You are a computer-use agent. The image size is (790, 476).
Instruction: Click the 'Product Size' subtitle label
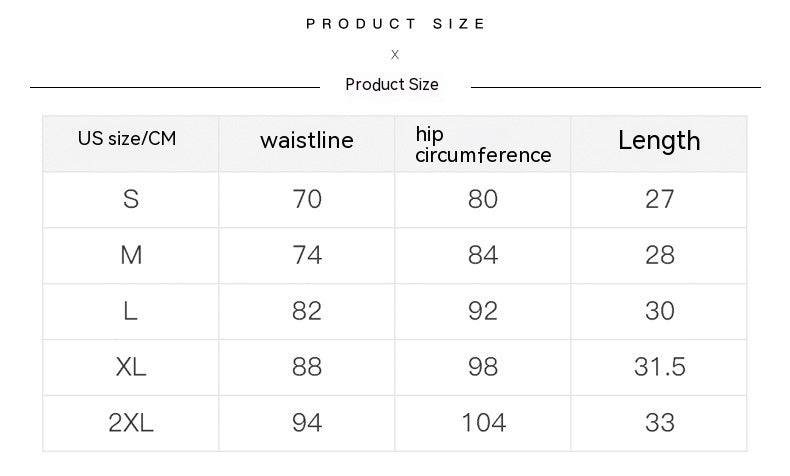[x=392, y=85]
